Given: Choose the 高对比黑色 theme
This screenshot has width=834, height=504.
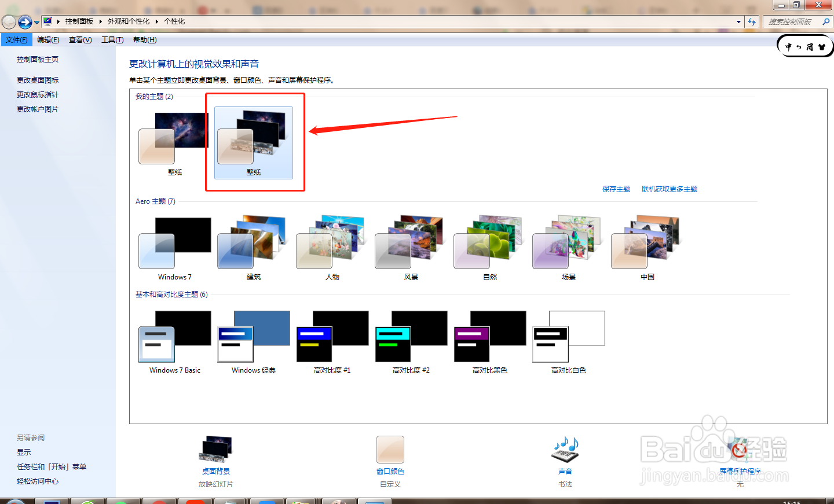Looking at the screenshot, I should (x=490, y=342).
